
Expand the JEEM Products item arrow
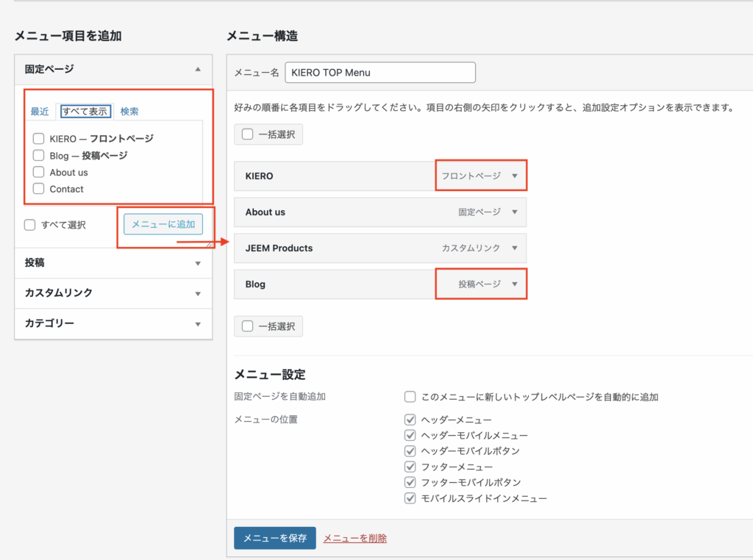point(515,248)
